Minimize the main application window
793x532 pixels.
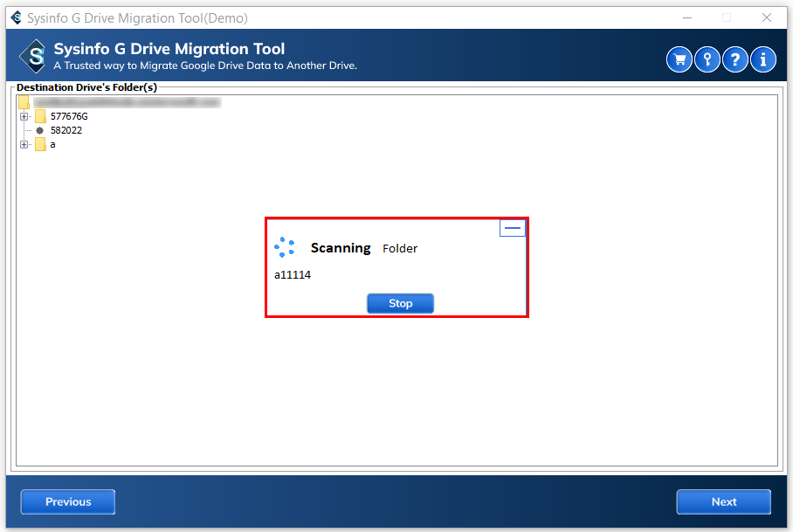tap(687, 17)
